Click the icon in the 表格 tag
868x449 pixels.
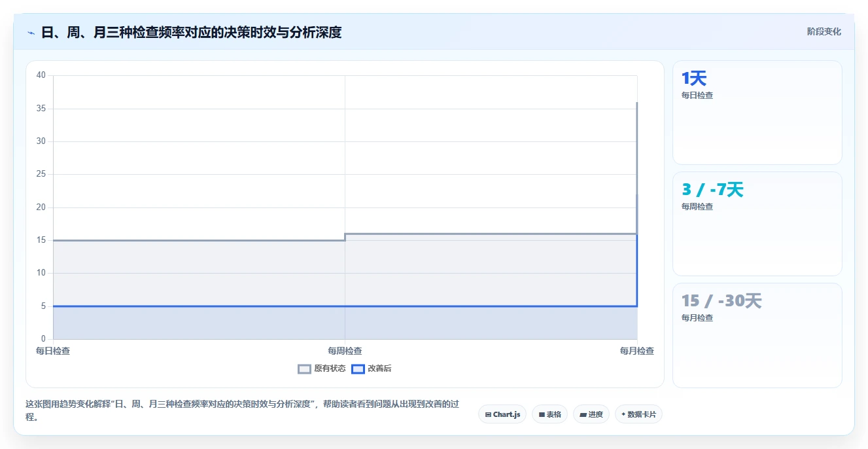542,414
